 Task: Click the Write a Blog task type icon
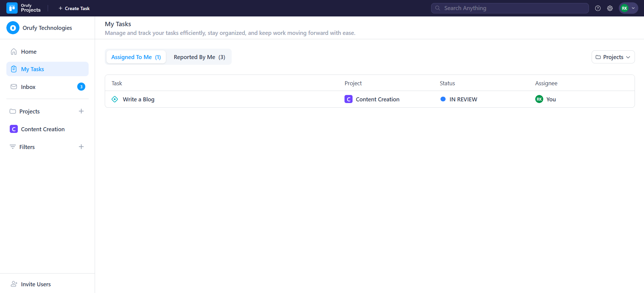(x=115, y=99)
